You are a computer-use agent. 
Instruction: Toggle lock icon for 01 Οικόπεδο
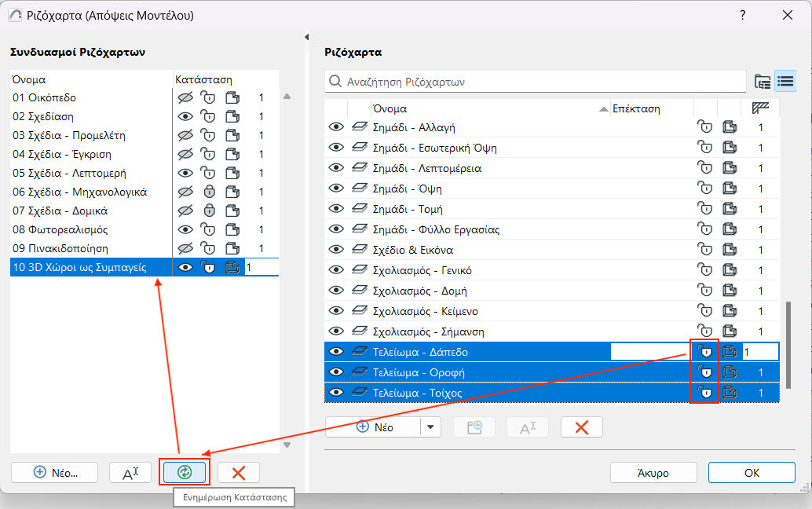pyautogui.click(x=208, y=98)
